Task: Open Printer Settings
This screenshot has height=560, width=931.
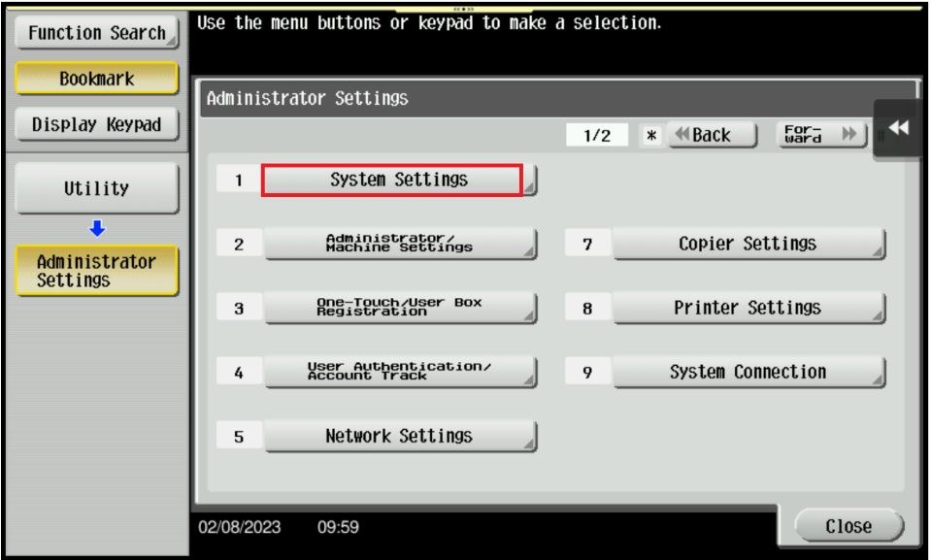Action: [748, 308]
